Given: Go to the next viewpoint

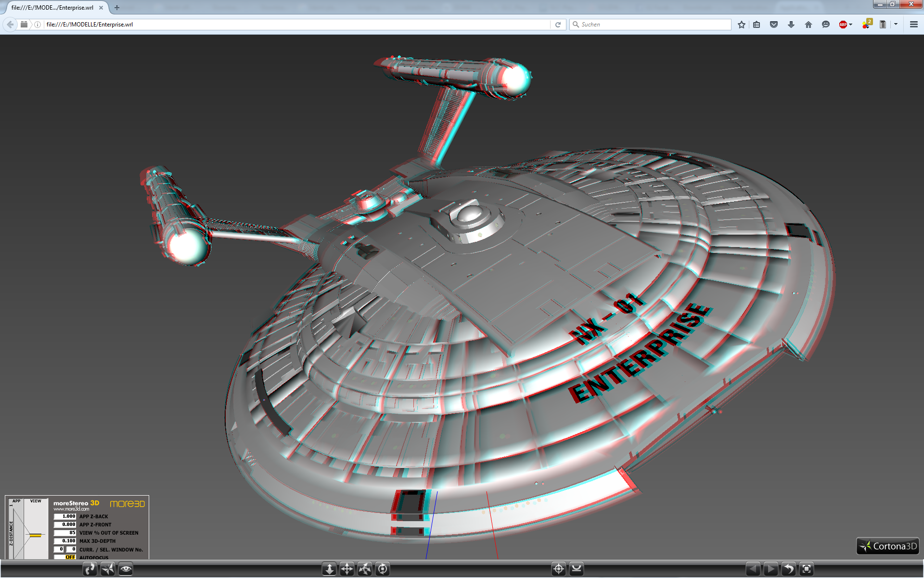Looking at the screenshot, I should pos(771,569).
